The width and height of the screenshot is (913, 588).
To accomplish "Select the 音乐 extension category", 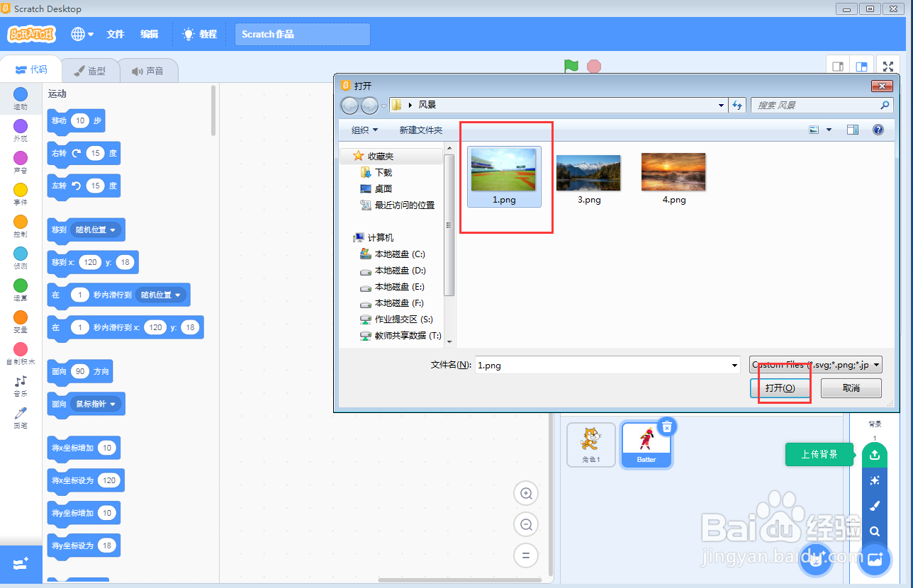I will tap(21, 385).
